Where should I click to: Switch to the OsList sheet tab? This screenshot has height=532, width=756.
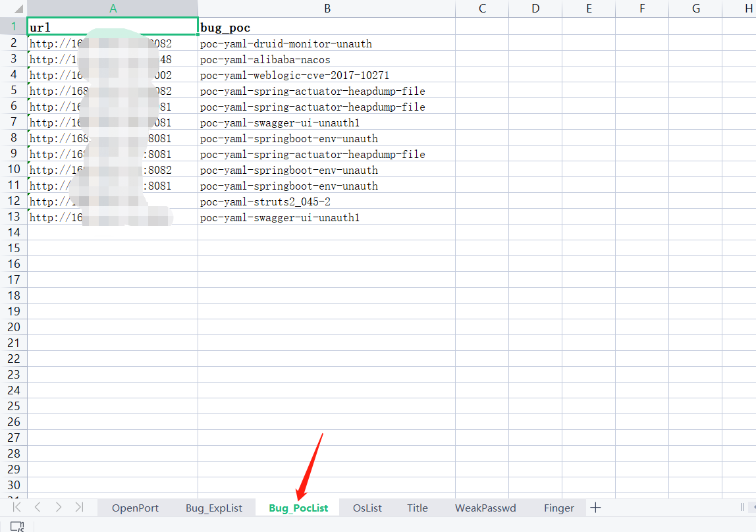367,508
